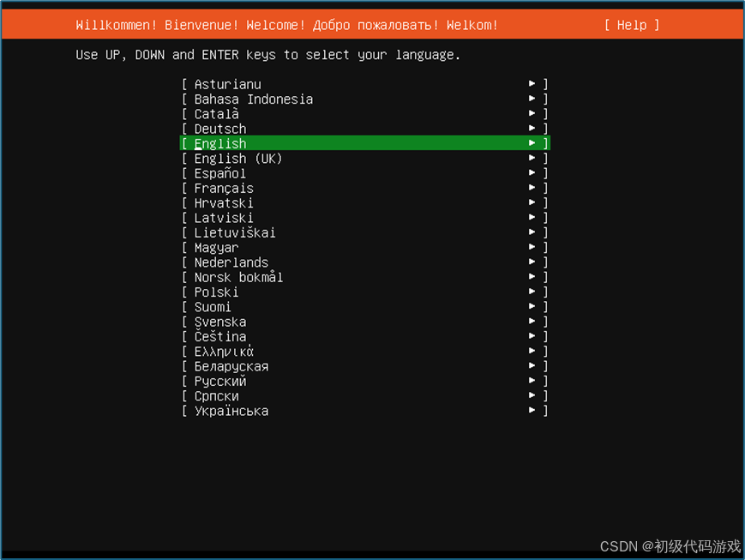Viewport: 745px width, 560px height.
Task: Click the arrow beside Polski
Action: (532, 292)
